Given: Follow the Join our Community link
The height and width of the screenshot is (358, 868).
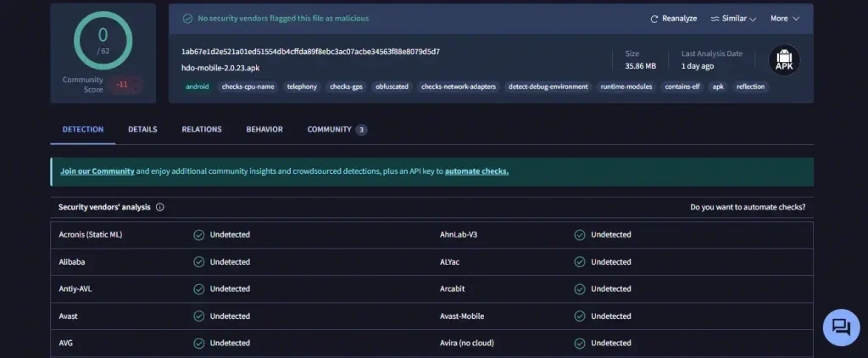Looking at the screenshot, I should [97, 171].
